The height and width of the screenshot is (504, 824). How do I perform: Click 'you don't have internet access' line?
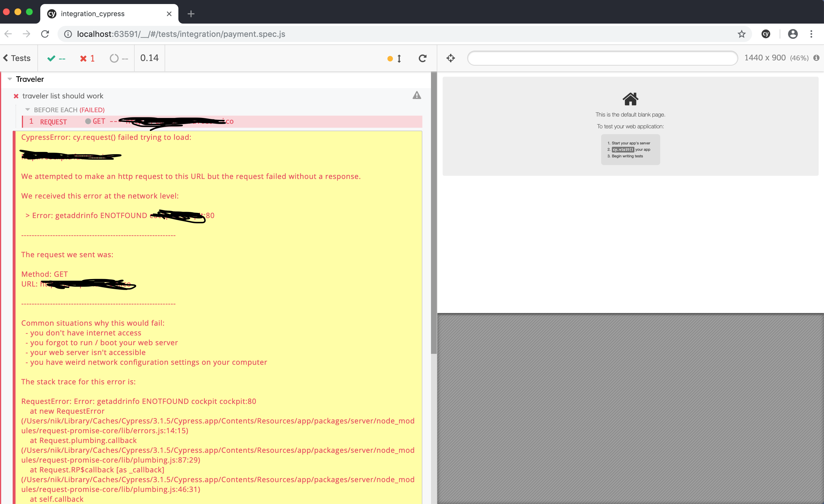pyautogui.click(x=83, y=333)
